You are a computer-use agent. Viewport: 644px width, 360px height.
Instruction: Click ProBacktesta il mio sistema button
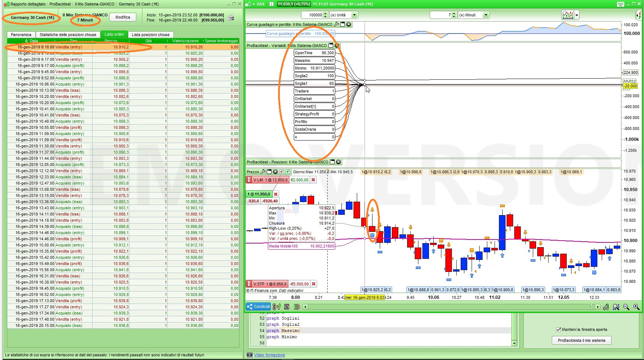(582, 340)
